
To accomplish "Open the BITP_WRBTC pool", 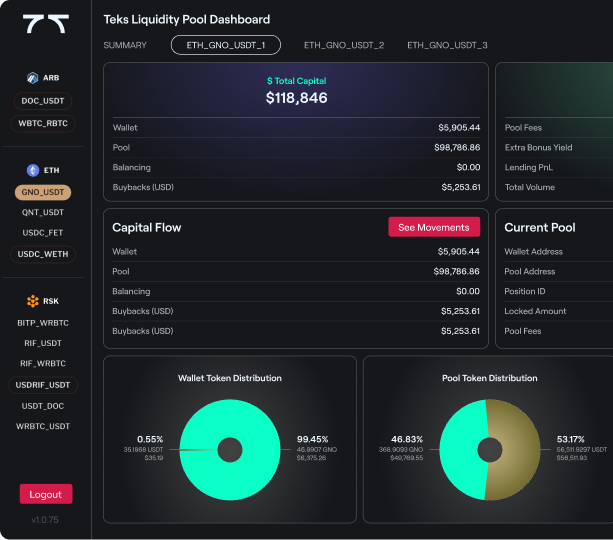I will tap(44, 323).
